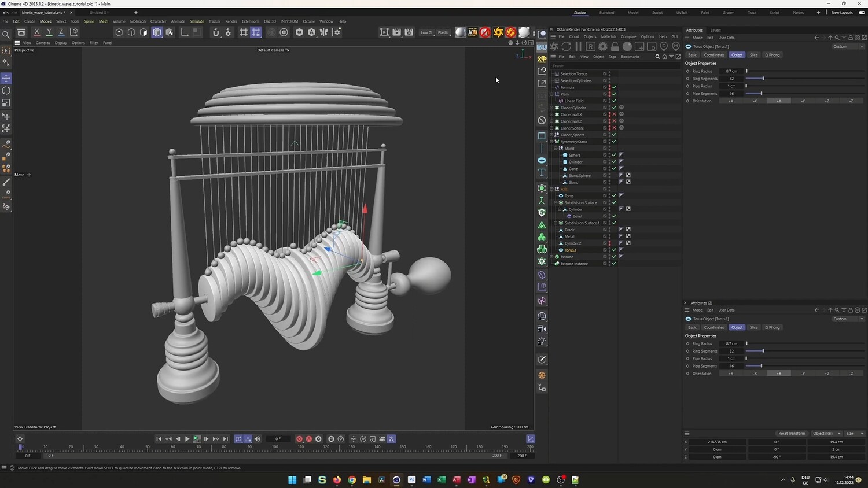Collapse the Symmetry.Stand hierarchy
This screenshot has height=488, width=868.
pyautogui.click(x=552, y=142)
